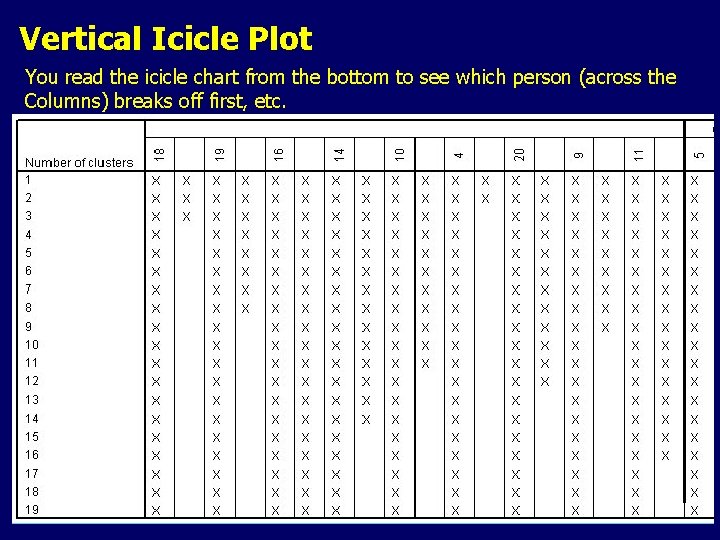The width and height of the screenshot is (720, 540).
Task: Click row label 19 in cluster column
Action: pos(32,510)
